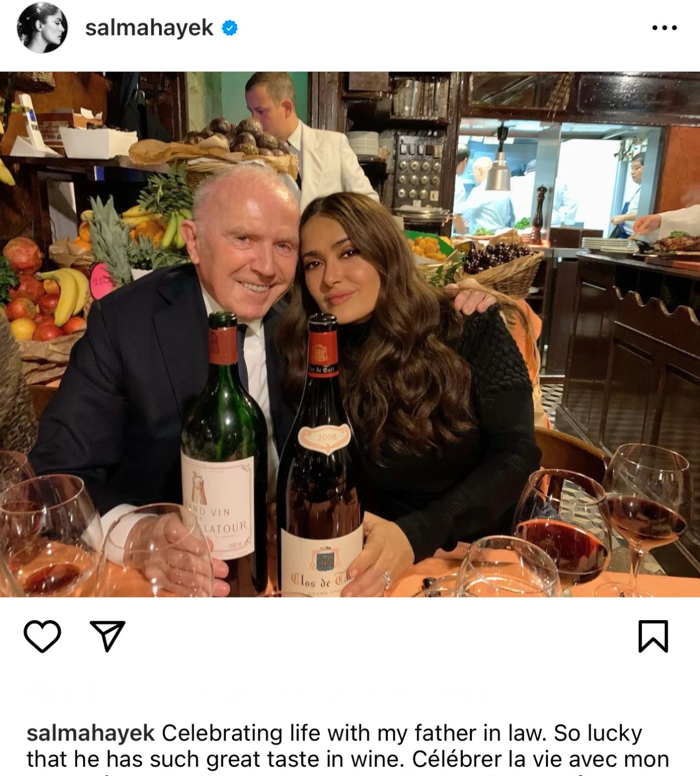
Task: Save the post with the bookmark icon
Action: click(653, 636)
